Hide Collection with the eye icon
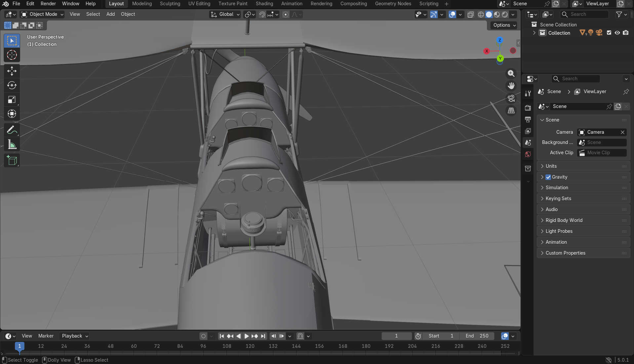634x364 pixels. click(617, 33)
